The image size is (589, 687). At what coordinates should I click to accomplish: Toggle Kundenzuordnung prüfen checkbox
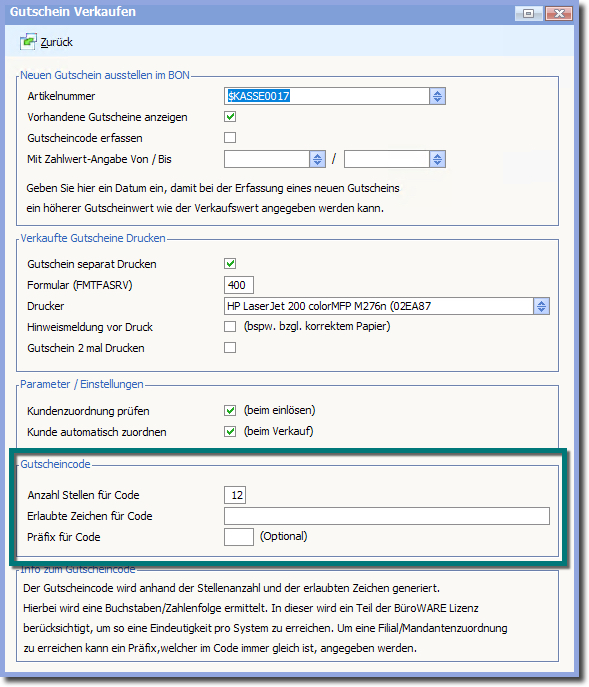(230, 411)
